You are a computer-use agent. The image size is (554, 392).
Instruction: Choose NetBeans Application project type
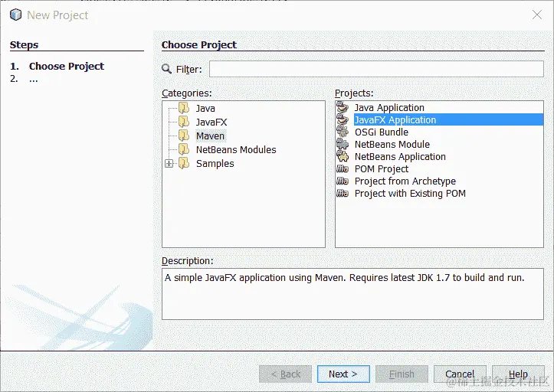point(400,156)
